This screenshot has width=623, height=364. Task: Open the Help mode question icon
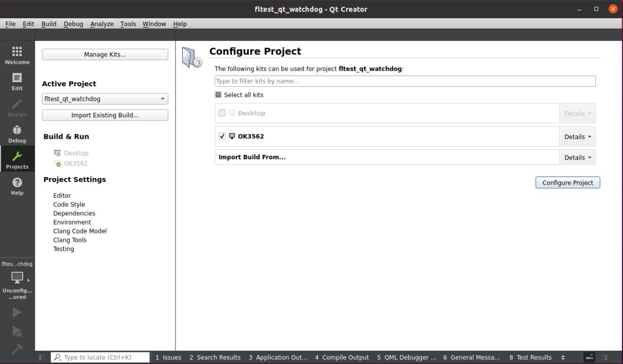click(x=17, y=186)
